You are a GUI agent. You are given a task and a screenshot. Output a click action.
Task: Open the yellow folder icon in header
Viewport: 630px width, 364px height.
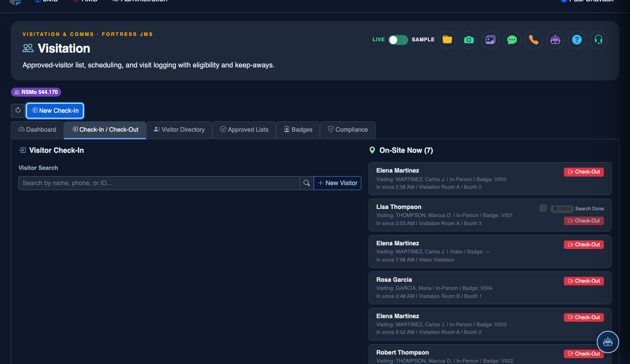tap(447, 40)
